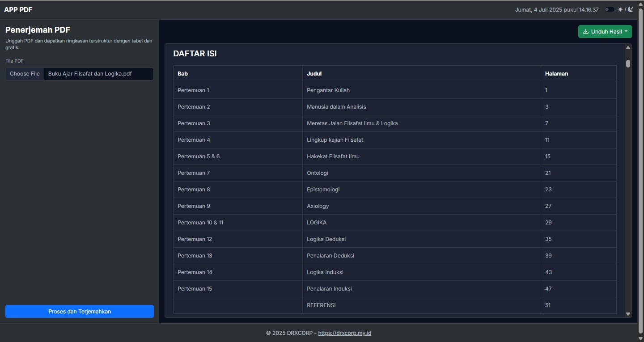
Task: Select the Pertemuan 10 & 11 cell
Action: pyautogui.click(x=238, y=223)
